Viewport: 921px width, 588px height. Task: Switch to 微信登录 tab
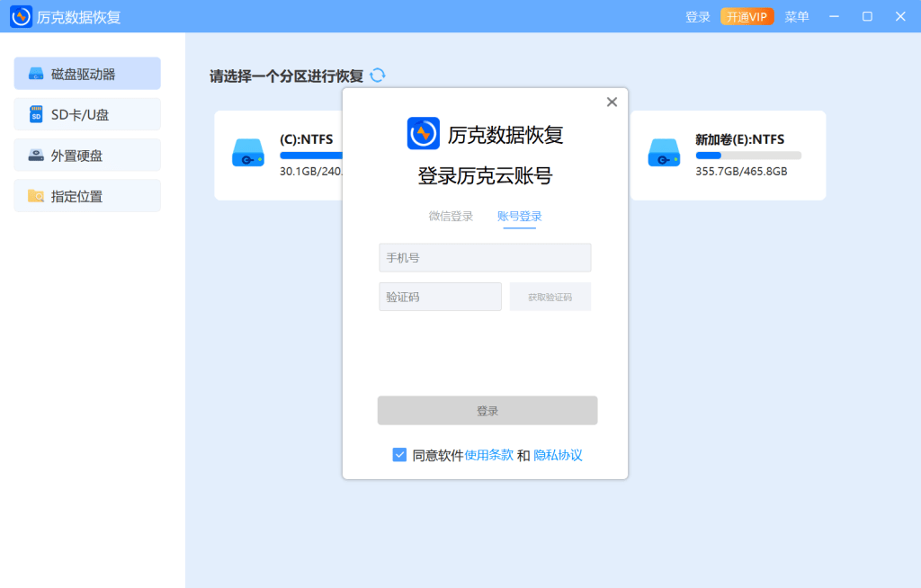[x=451, y=216]
